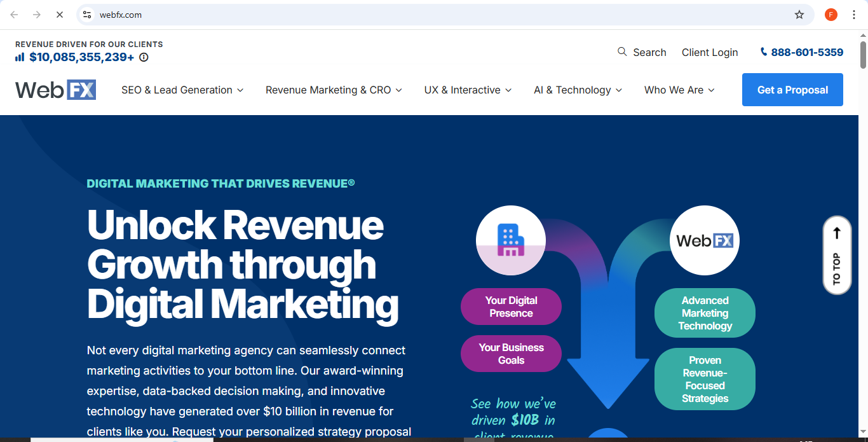Click the building icon circle in the graphic
868x442 pixels.
(511, 240)
